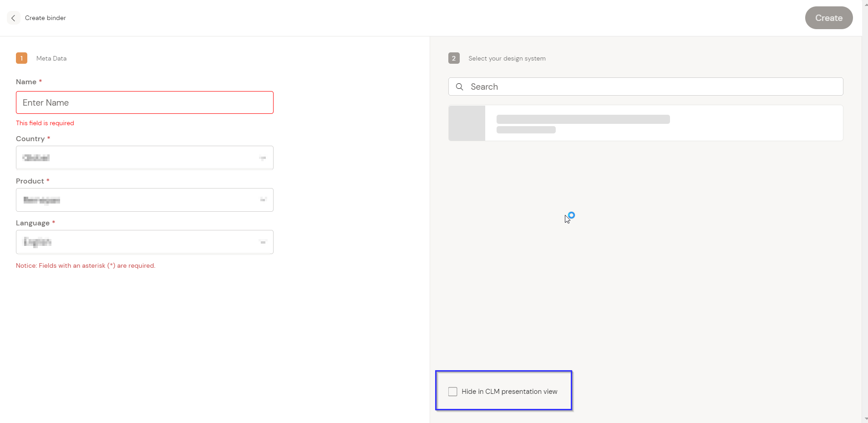Click the back arrow beside Create binder
This screenshot has height=423, width=868.
click(13, 18)
